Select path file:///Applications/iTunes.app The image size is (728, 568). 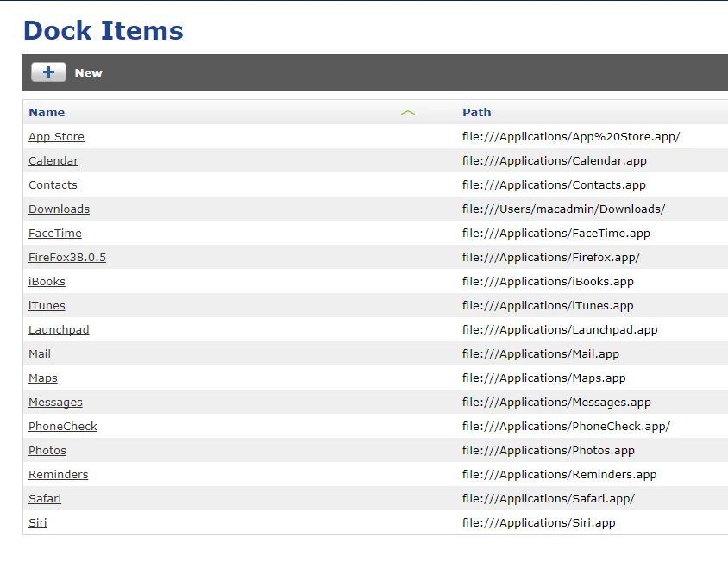548,306
